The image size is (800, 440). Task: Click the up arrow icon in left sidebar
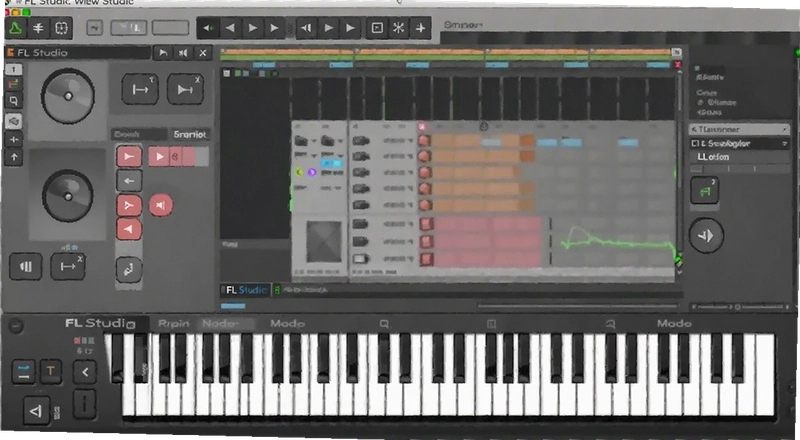tap(14, 158)
